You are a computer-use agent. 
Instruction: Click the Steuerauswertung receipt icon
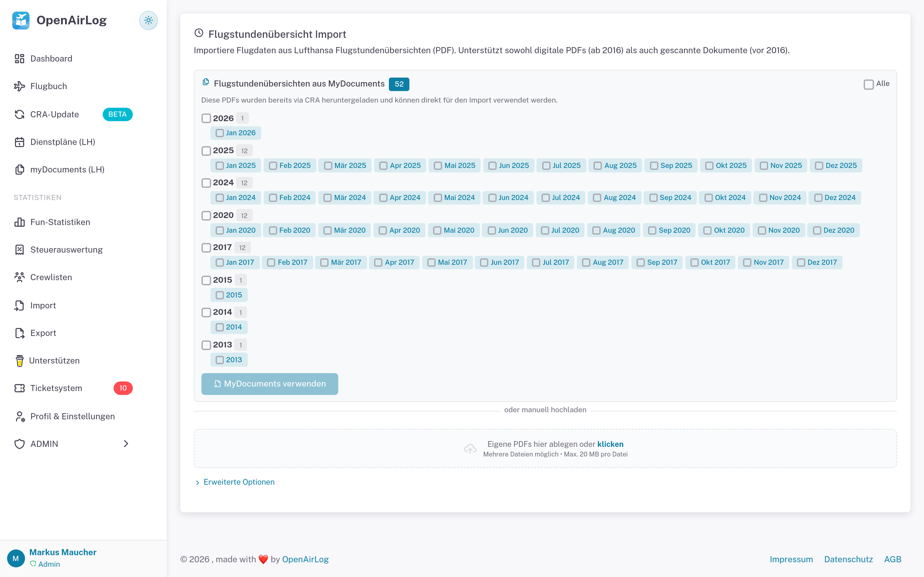(20, 250)
